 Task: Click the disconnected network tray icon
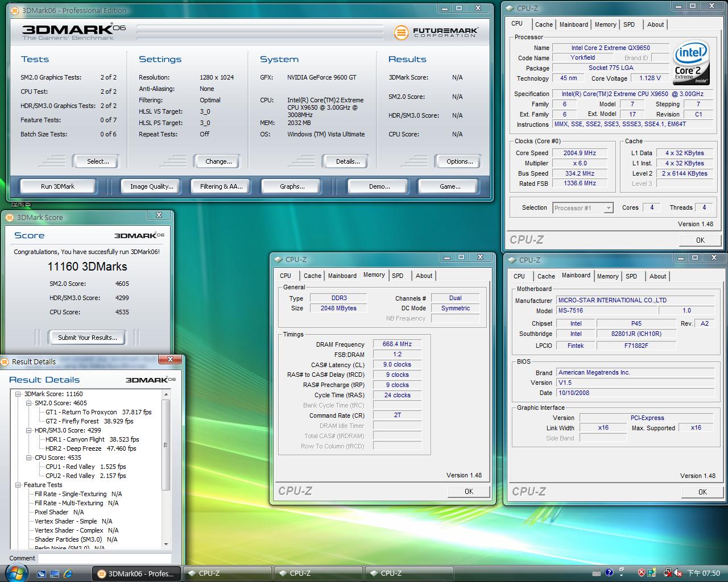(x=667, y=573)
